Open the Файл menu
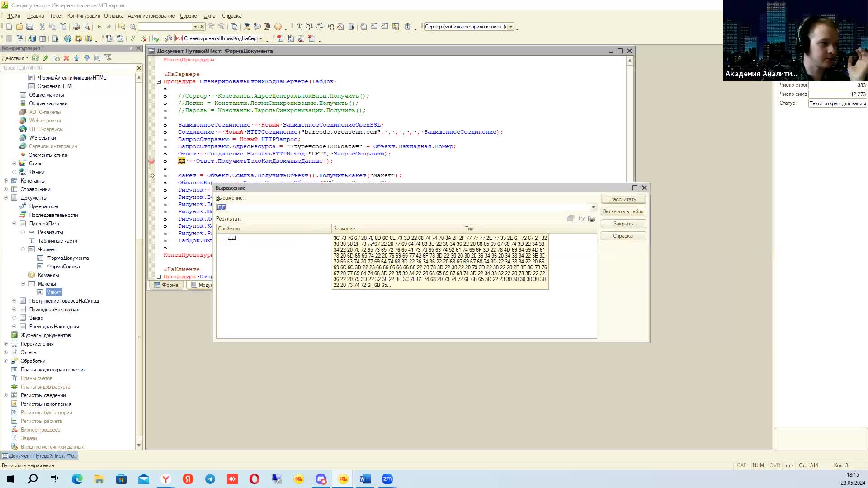Viewport: 868px width, 488px height. pyautogui.click(x=14, y=16)
